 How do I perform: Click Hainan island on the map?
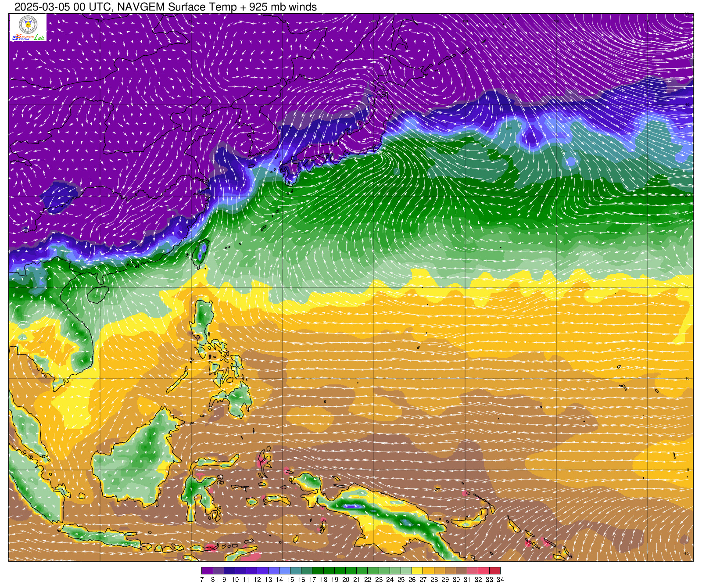click(x=97, y=294)
